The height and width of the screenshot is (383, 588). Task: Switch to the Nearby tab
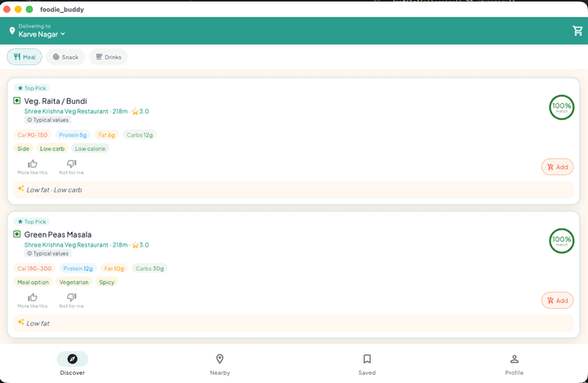coord(220,363)
